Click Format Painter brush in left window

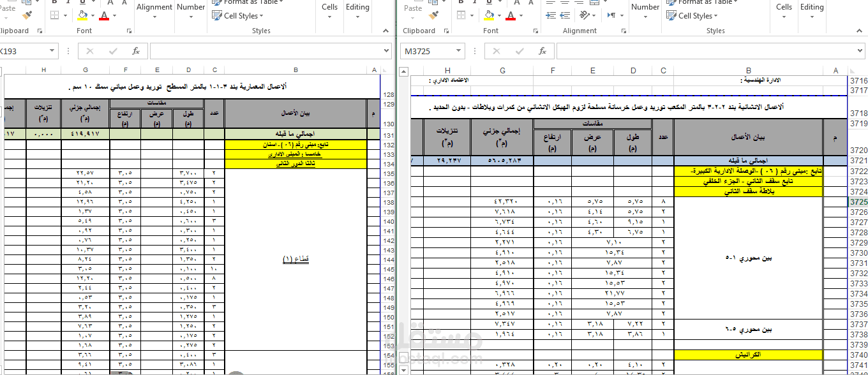[x=27, y=15]
